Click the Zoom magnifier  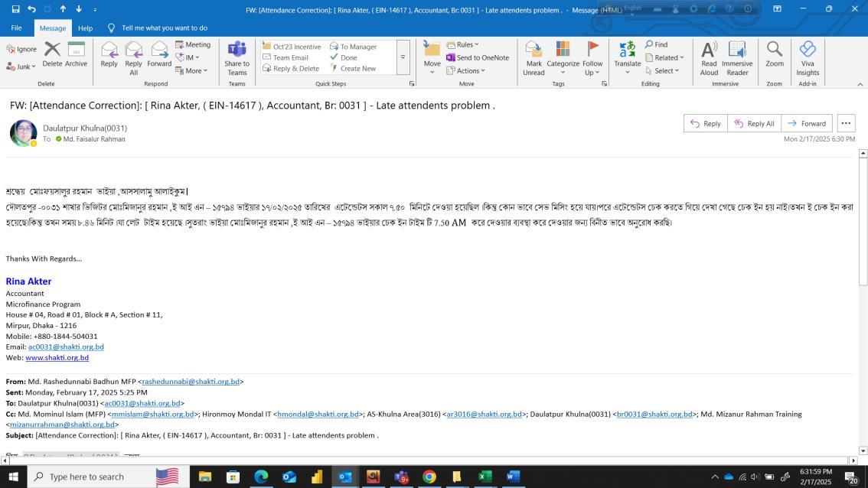click(x=775, y=54)
